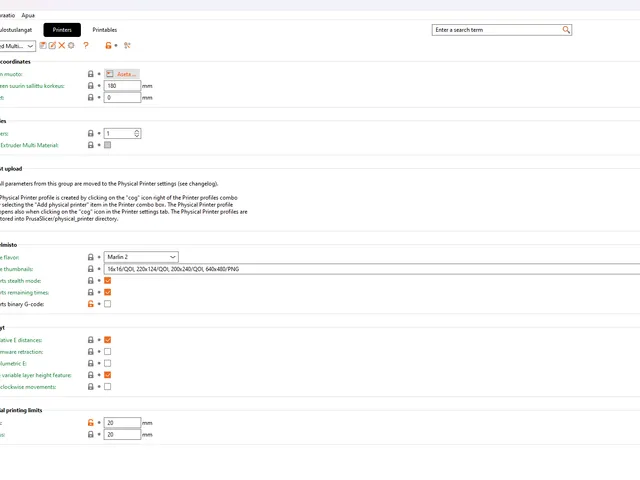The height and width of the screenshot is (480, 640).
Task: Click lock icon in stealth mode row
Action: tap(91, 280)
